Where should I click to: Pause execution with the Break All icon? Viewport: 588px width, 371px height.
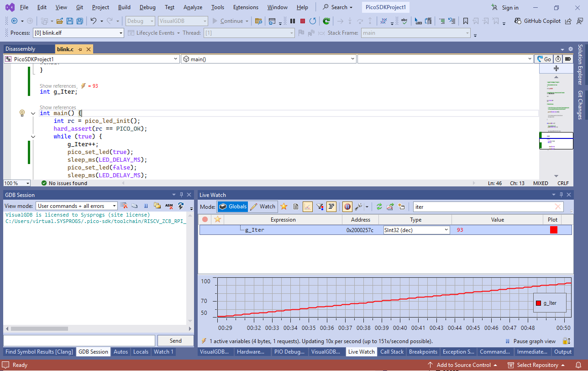(x=293, y=21)
